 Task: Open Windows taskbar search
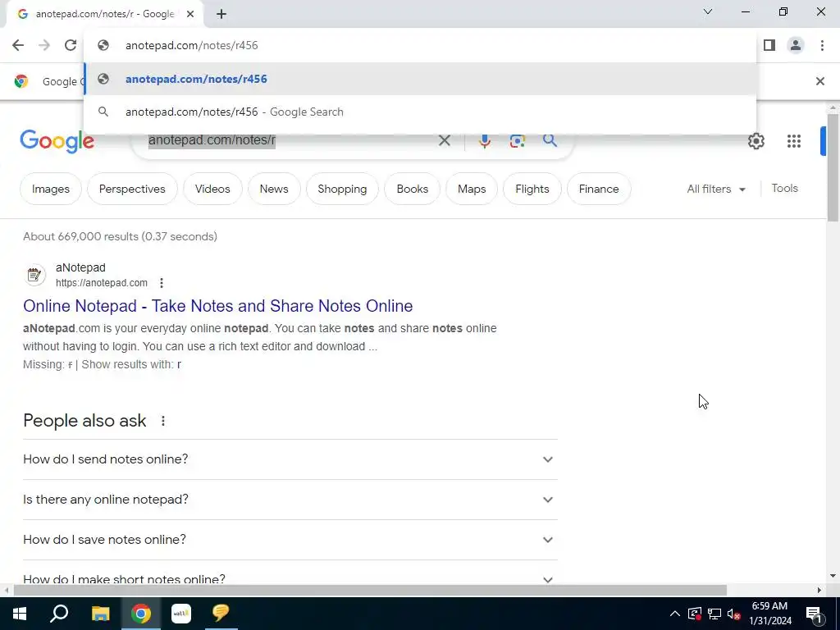pyautogui.click(x=59, y=614)
